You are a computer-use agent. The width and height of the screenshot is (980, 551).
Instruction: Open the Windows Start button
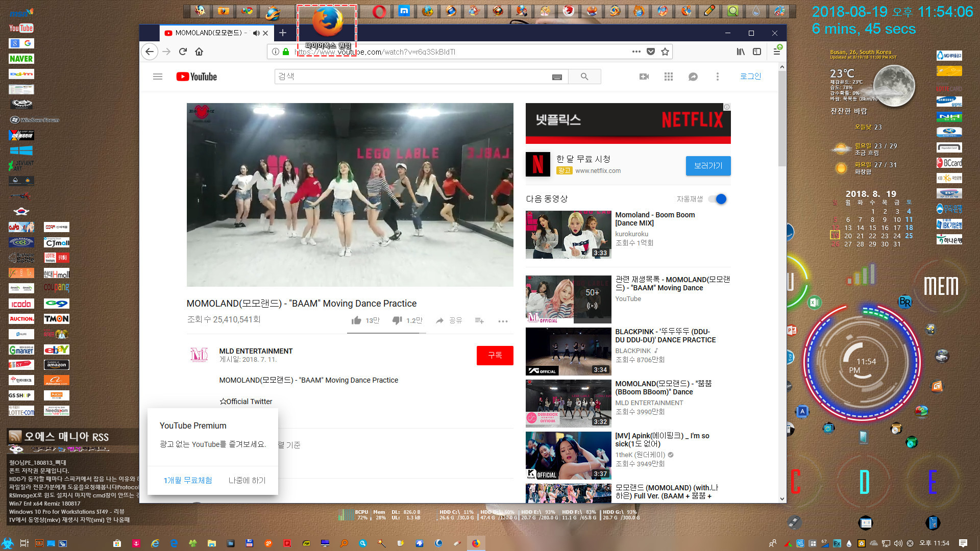click(x=7, y=543)
